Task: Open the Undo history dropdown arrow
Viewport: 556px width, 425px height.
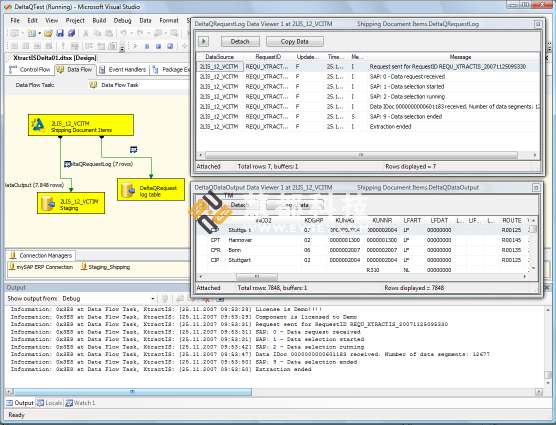Action: click(x=131, y=34)
